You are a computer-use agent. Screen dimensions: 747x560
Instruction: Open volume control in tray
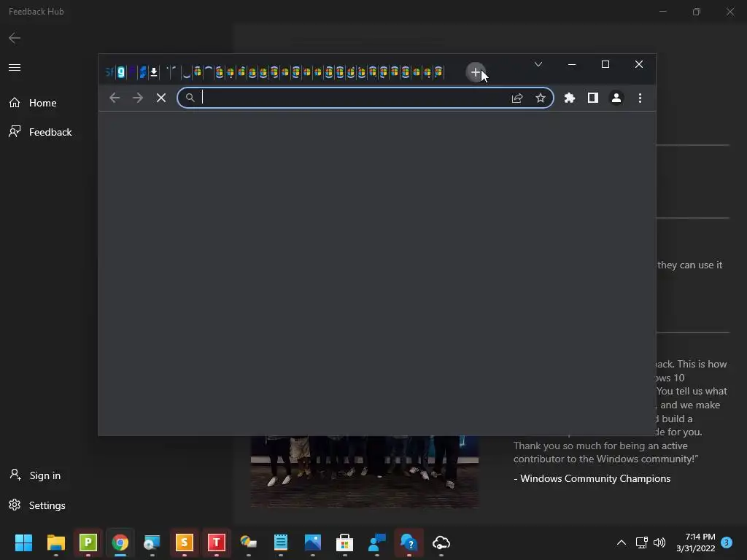click(659, 542)
